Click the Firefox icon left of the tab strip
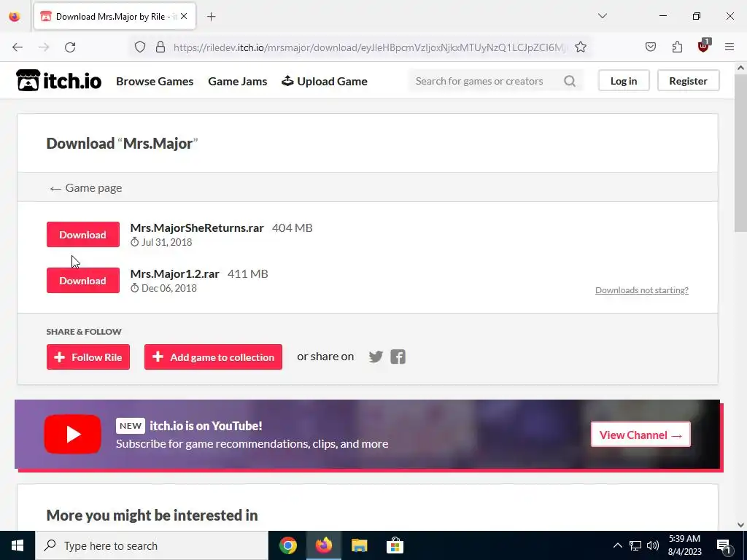Image resolution: width=747 pixels, height=560 pixels. [15, 17]
